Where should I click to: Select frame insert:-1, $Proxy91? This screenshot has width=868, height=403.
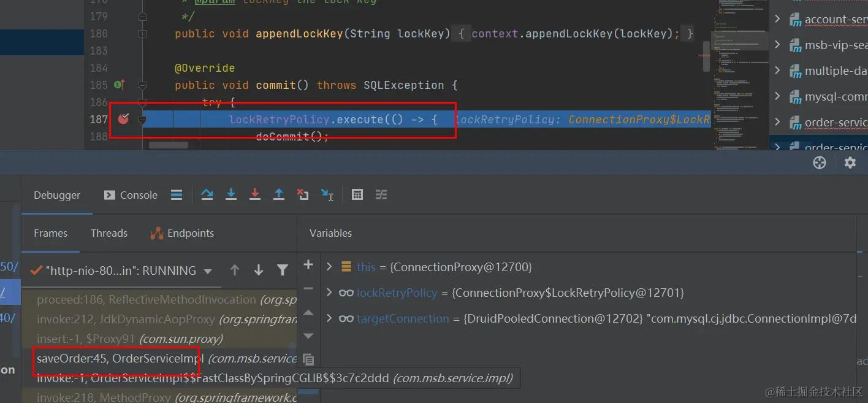coord(159,339)
